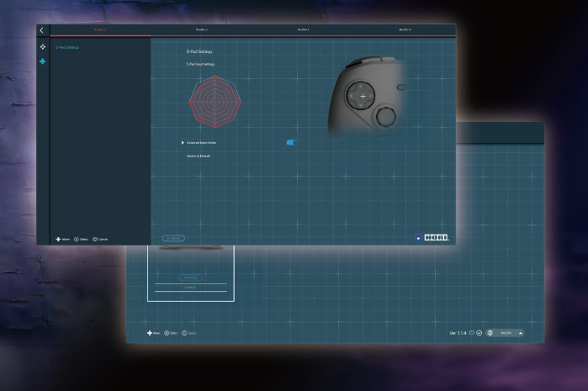Click the D-pad on the controller image
588x391 pixels.
361,96
